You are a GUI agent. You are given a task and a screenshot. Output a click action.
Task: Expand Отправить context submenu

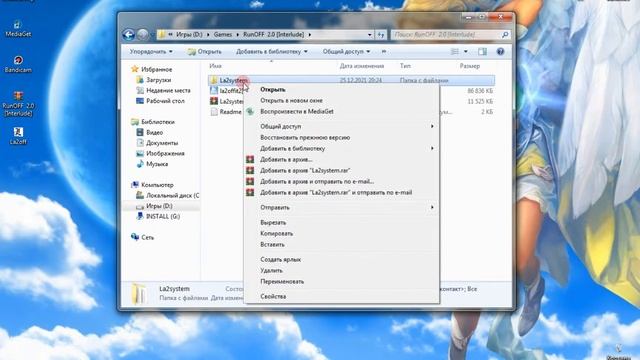432,207
